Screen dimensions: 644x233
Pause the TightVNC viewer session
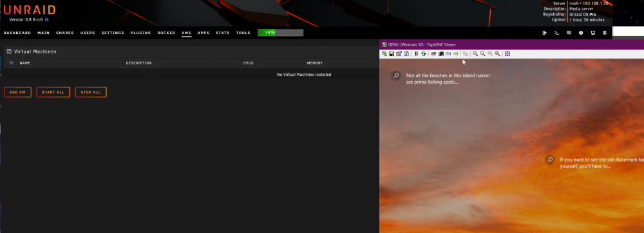[416, 53]
